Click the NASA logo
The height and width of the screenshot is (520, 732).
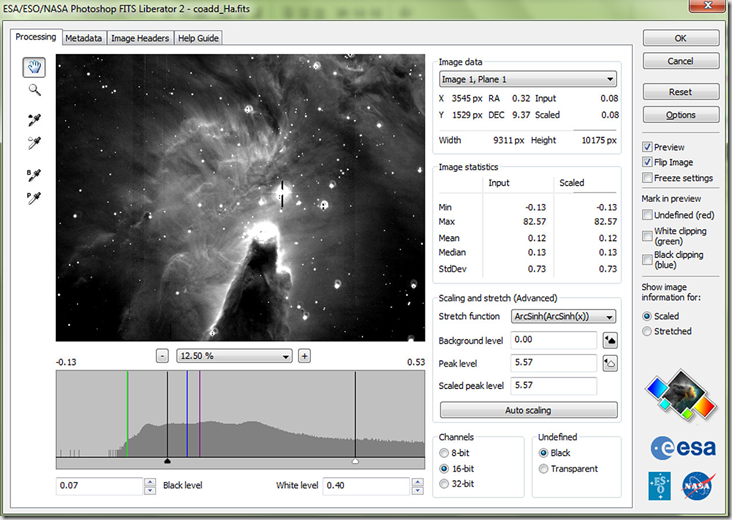[698, 486]
